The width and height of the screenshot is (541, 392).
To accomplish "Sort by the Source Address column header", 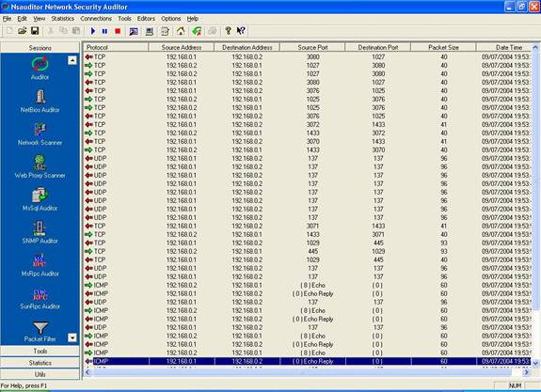I will pos(182,48).
